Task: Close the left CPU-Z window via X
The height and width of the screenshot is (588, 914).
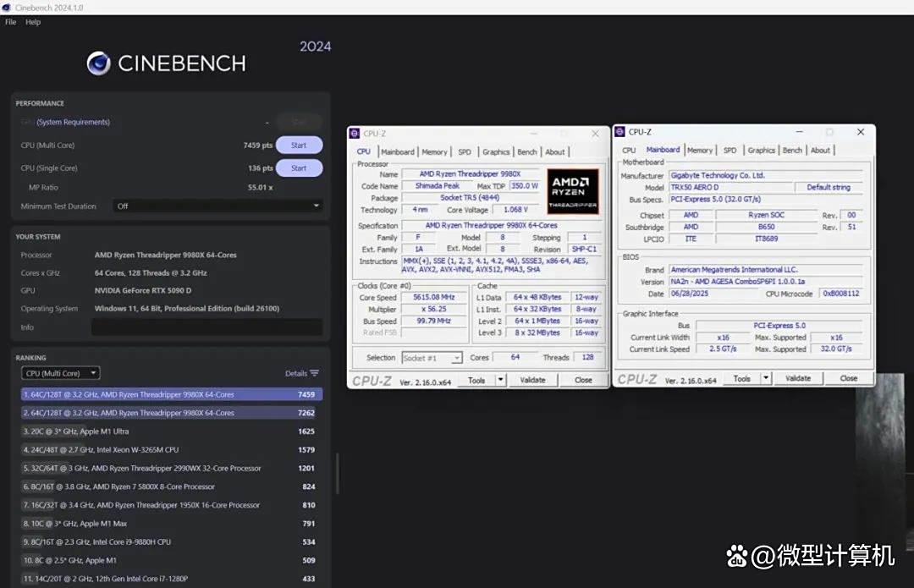Action: pyautogui.click(x=595, y=134)
